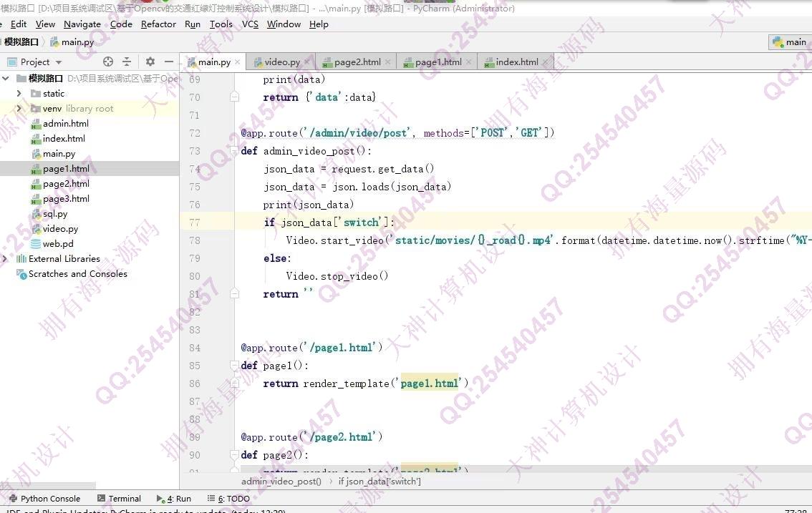Open the 4: Run tool window
The height and width of the screenshot is (513, 812).
tap(174, 499)
